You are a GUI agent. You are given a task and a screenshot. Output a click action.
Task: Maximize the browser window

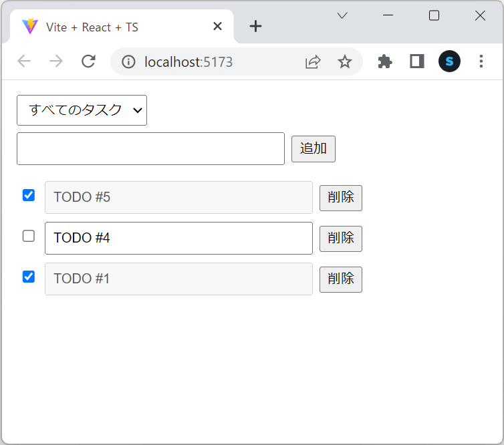pos(434,15)
